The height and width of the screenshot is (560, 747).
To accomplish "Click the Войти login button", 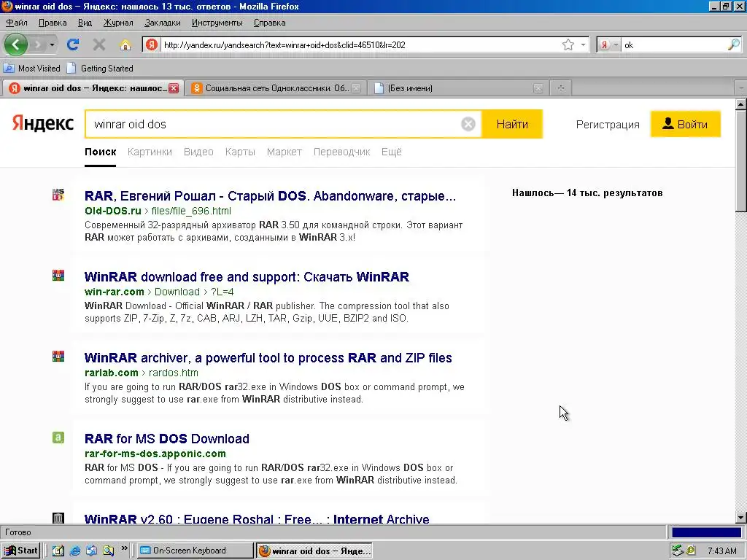I will (x=686, y=124).
